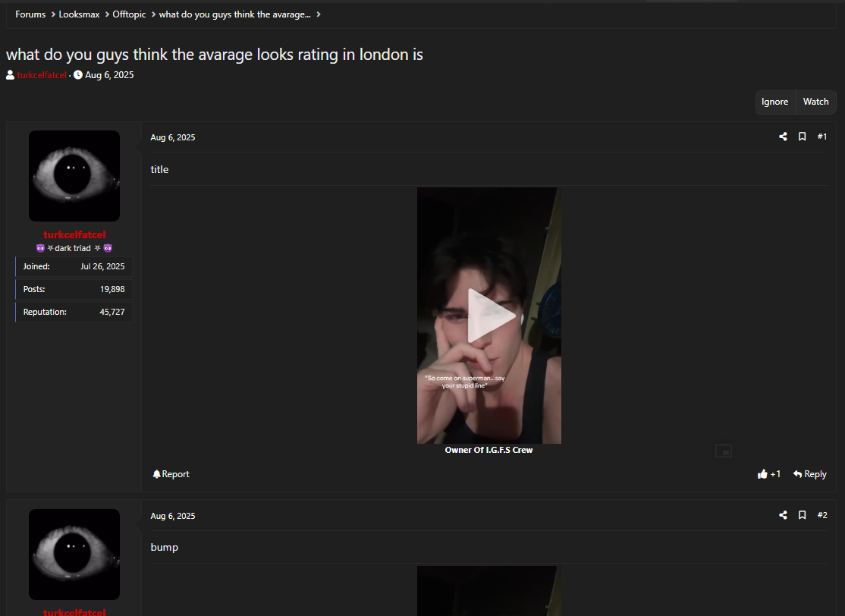Click the 'bump' text in post #2
This screenshot has height=616, width=845.
click(165, 547)
